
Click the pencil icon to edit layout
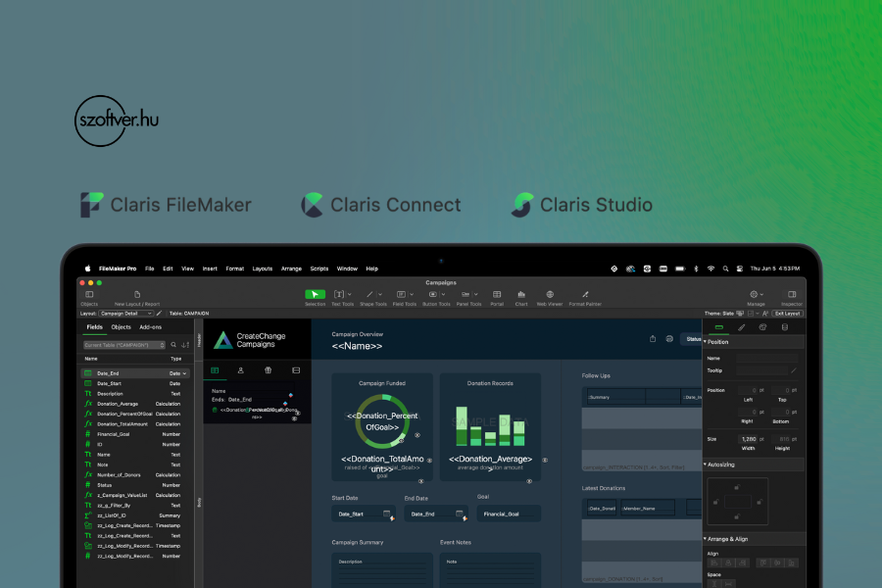(x=160, y=313)
